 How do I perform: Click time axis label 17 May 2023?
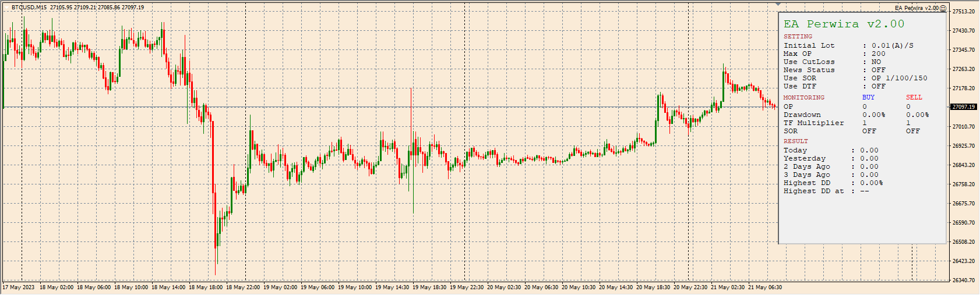click(x=19, y=287)
